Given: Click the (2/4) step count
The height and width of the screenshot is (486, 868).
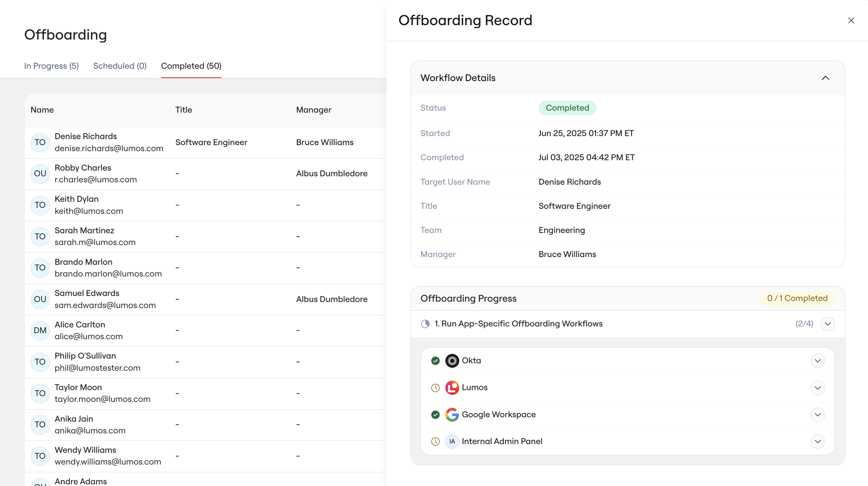Looking at the screenshot, I should (804, 324).
